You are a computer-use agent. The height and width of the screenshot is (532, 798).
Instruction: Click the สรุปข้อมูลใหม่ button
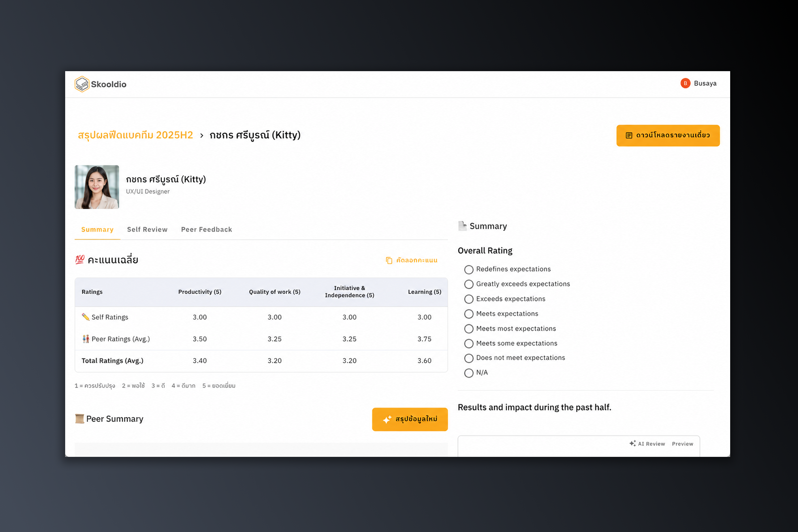[x=410, y=419]
